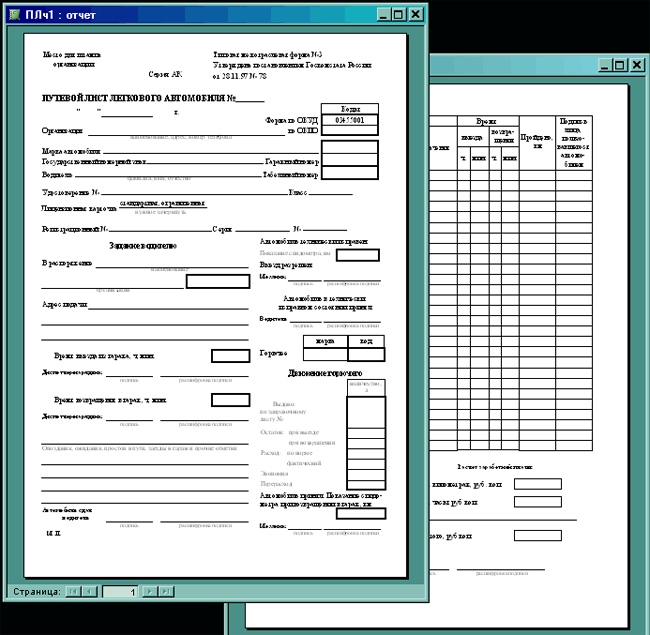Viewport: 650px width, 635px height.
Task: Minimize the ПЛч1 : отчет window
Action: click(383, 15)
